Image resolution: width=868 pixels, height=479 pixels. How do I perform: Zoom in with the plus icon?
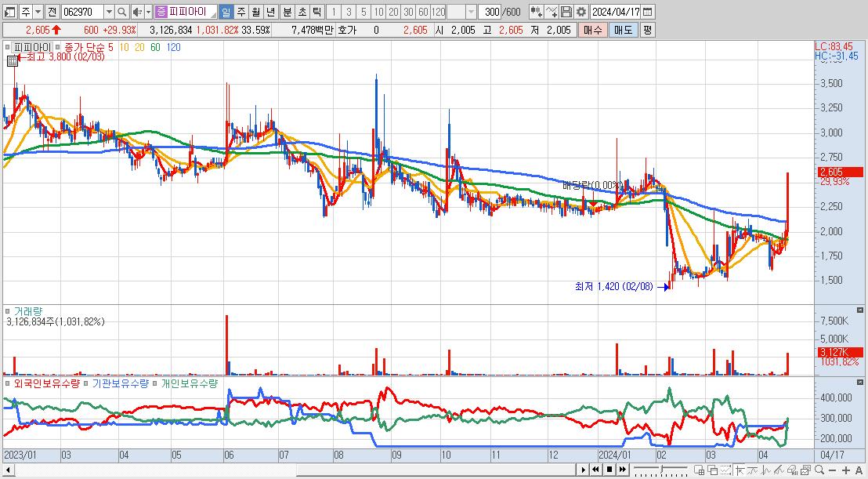tap(846, 470)
